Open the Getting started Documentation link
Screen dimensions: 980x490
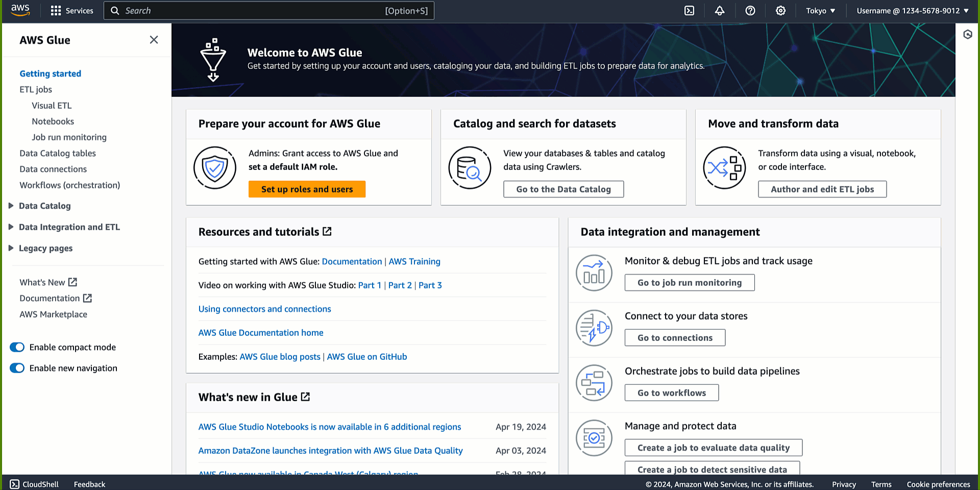[x=352, y=261]
